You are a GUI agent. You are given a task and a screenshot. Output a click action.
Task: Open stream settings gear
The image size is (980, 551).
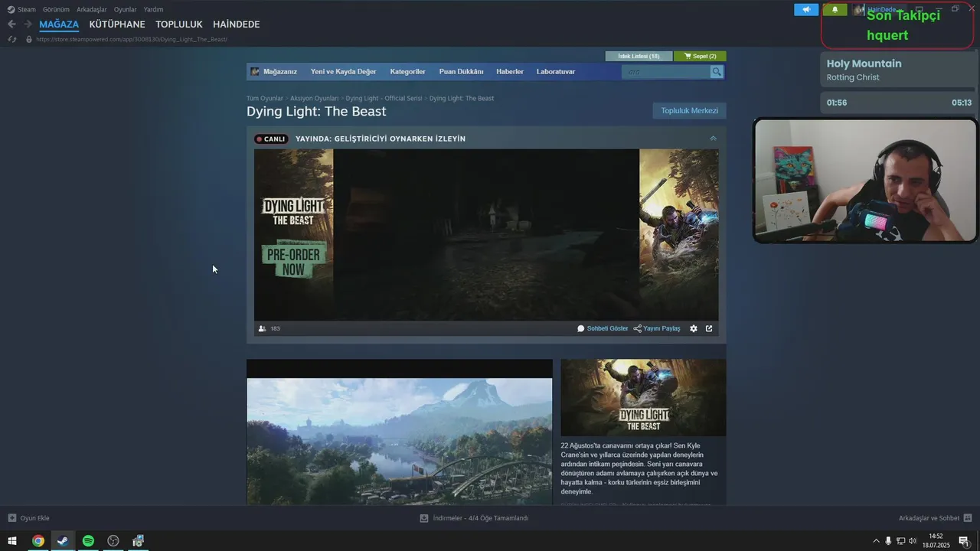694,328
